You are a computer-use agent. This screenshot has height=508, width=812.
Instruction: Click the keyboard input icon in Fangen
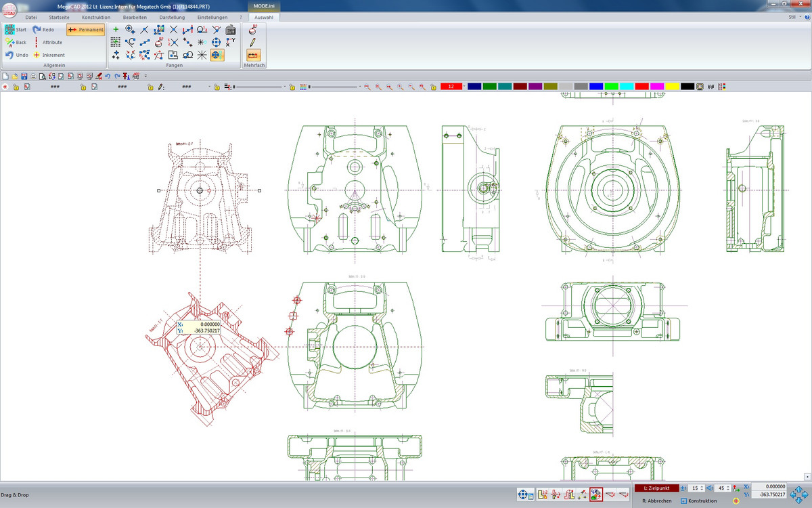pos(231,30)
